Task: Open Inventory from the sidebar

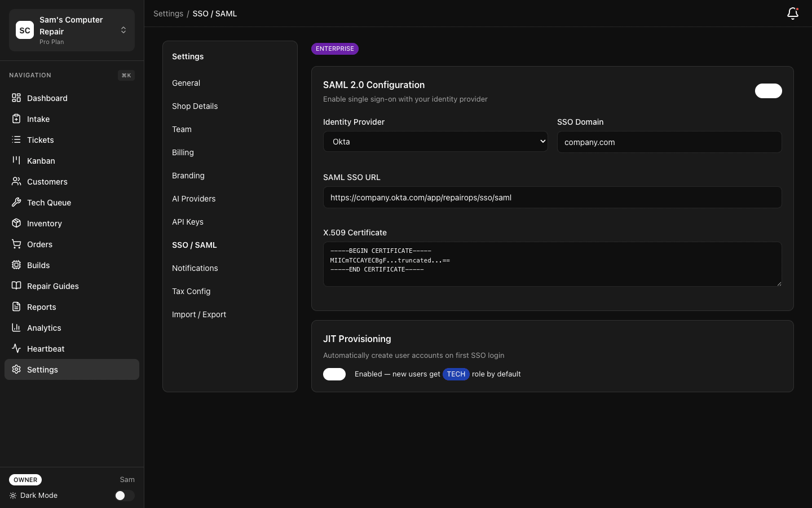Action: pyautogui.click(x=44, y=224)
